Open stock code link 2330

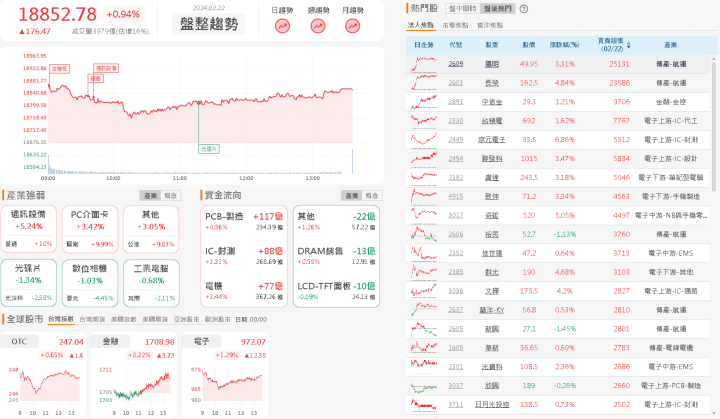point(456,120)
